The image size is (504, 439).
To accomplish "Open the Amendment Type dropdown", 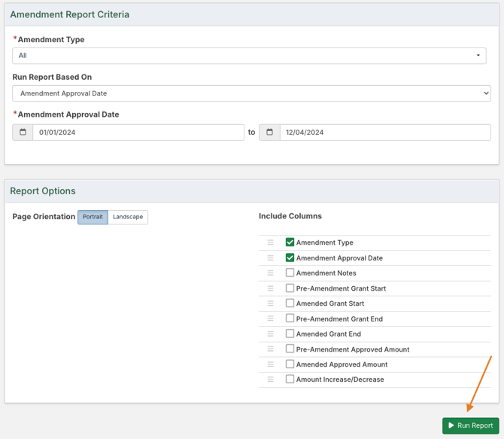I will click(x=249, y=56).
